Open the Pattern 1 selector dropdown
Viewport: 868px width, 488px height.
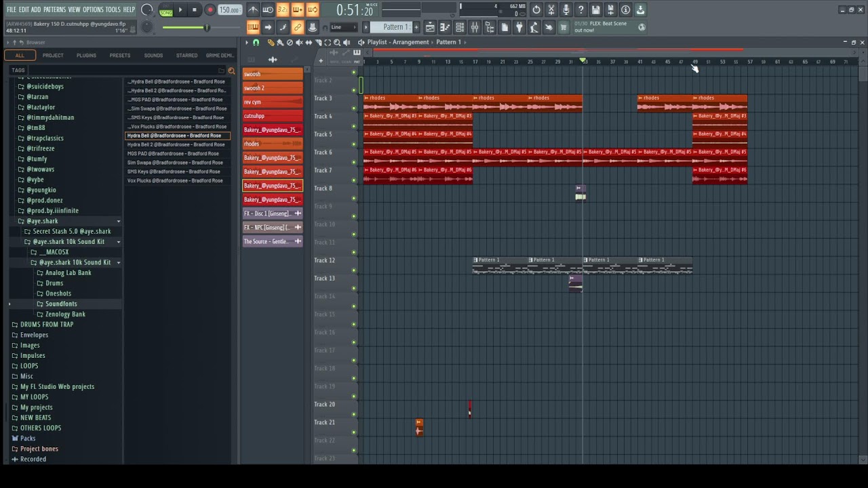pyautogui.click(x=395, y=27)
